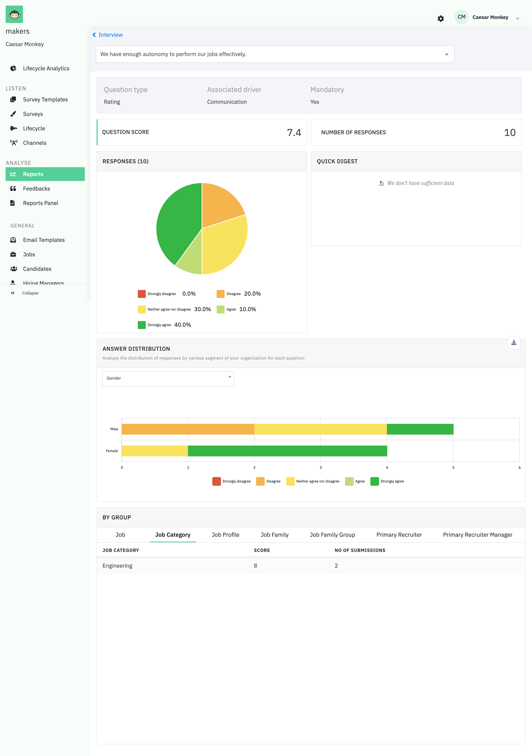This screenshot has width=532, height=756.
Task: Click the back chevron next to Interview
Action: [x=94, y=35]
